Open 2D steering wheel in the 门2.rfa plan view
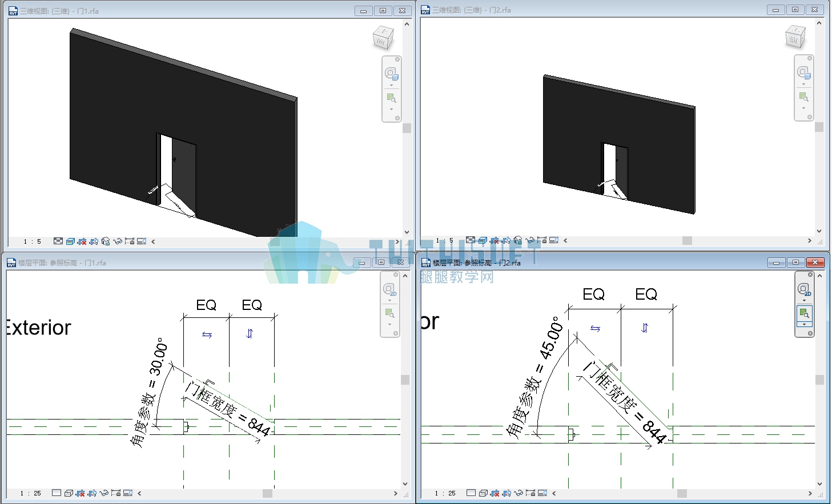 pos(805,289)
